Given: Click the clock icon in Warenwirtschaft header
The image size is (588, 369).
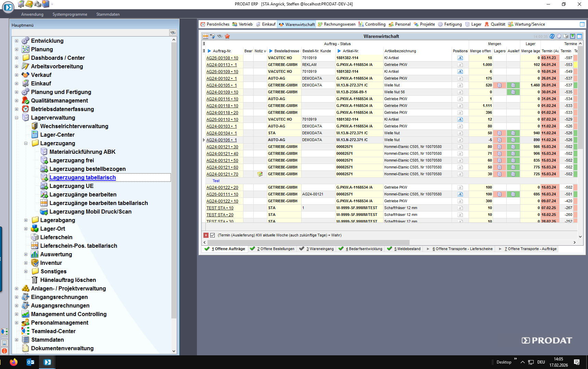Looking at the screenshot, I should 559,36.
